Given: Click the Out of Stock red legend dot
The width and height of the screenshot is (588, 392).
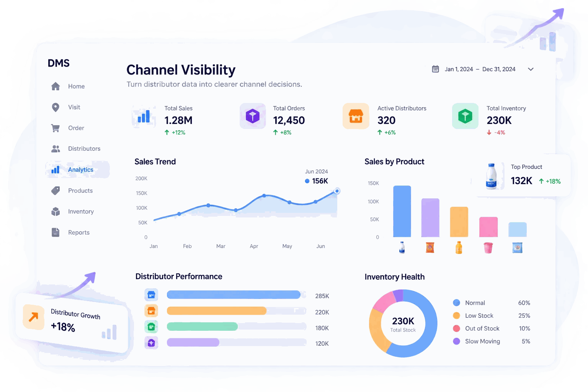Looking at the screenshot, I should [x=456, y=328].
